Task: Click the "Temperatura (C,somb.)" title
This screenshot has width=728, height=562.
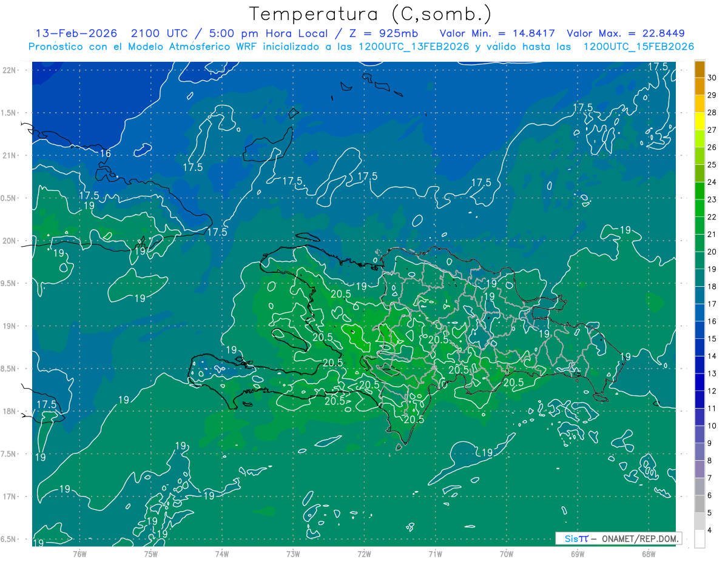Action: pyautogui.click(x=371, y=13)
